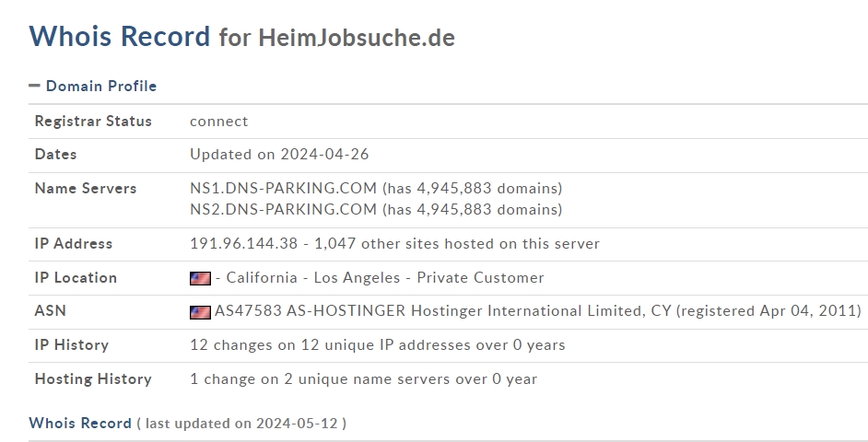Collapse the Domain Profile section
The image size is (868, 442).
(x=34, y=86)
